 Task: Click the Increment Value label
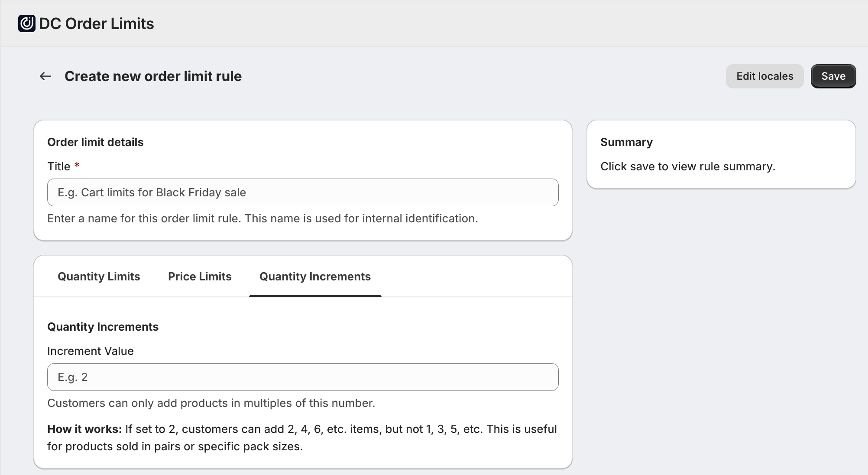[x=91, y=351]
